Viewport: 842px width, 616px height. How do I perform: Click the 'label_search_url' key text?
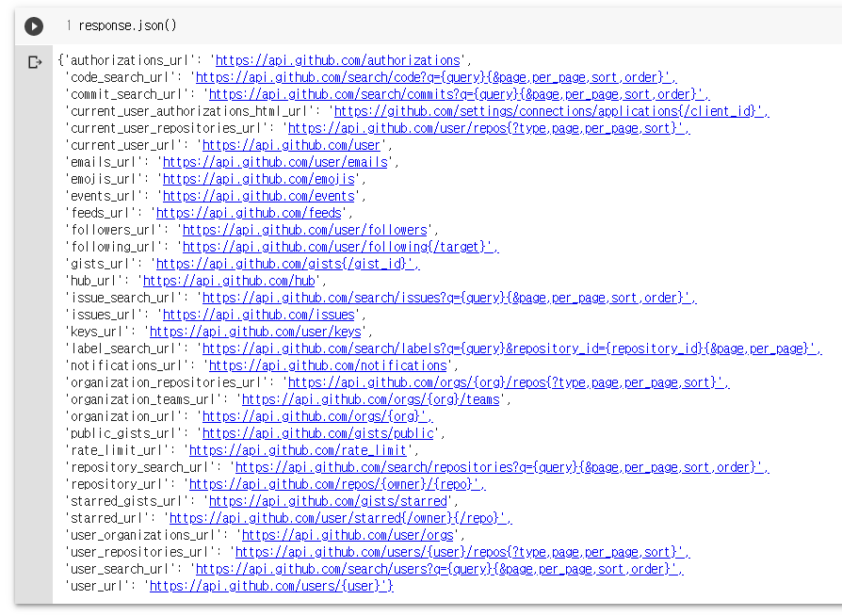pos(123,349)
